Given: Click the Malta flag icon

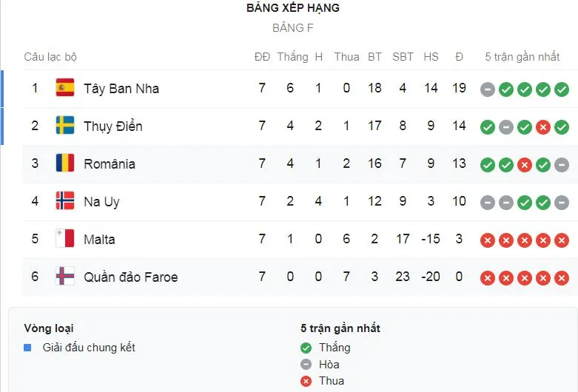Looking at the screenshot, I should tap(65, 239).
